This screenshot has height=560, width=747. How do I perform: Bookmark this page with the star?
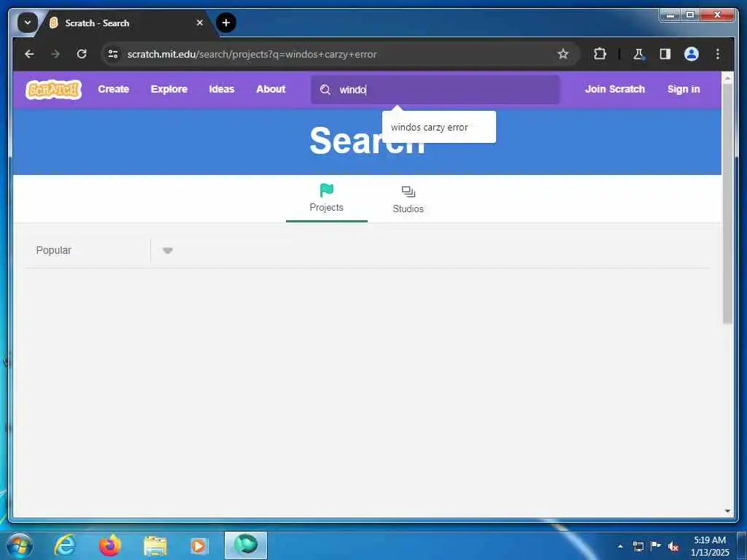(x=563, y=54)
